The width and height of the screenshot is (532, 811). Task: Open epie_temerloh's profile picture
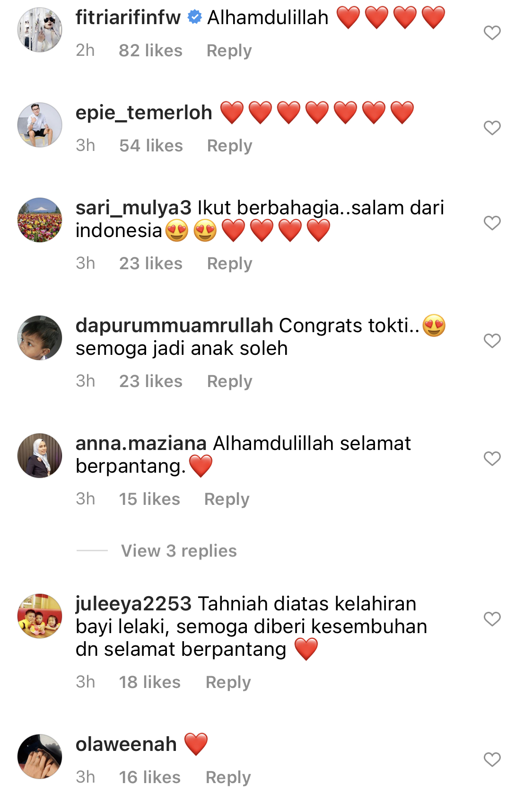[40, 125]
